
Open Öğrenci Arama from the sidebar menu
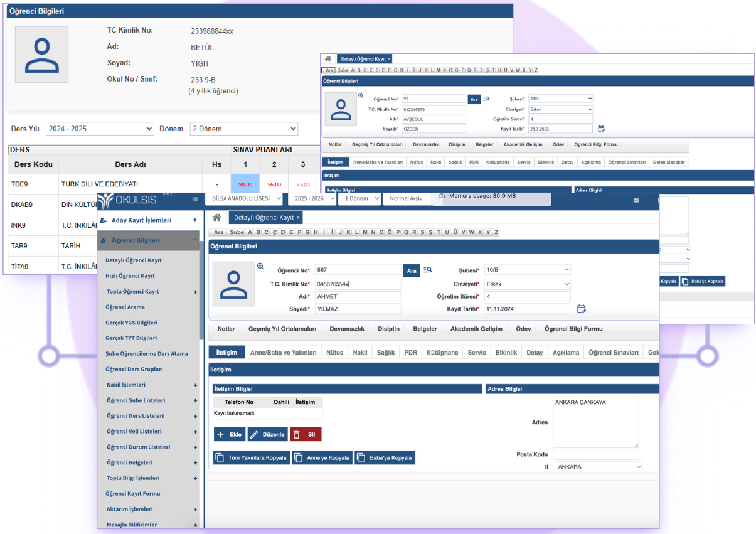[125, 307]
